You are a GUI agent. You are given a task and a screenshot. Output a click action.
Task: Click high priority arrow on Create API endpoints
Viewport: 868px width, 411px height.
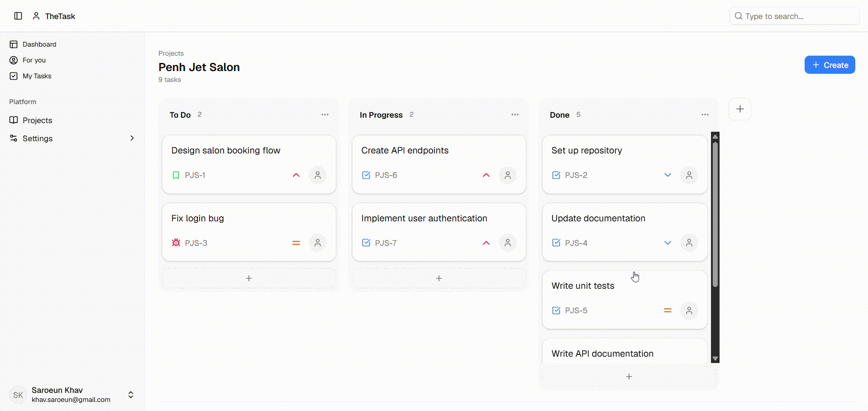(486, 175)
